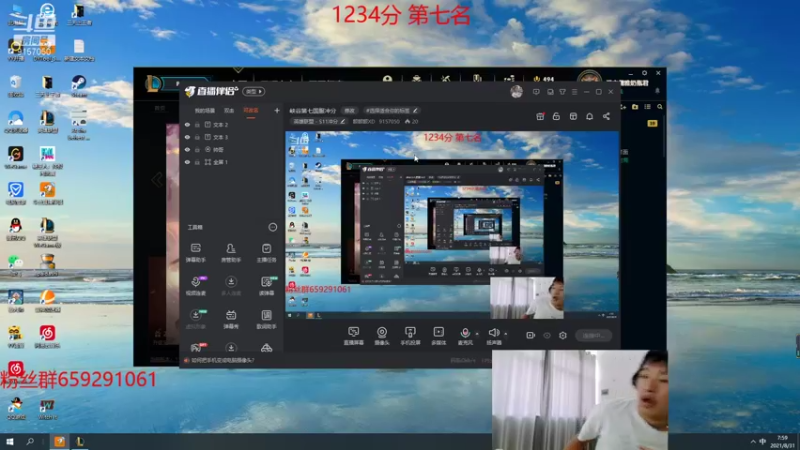Hide the 文本 3 layer with its eye

pyautogui.click(x=187, y=137)
